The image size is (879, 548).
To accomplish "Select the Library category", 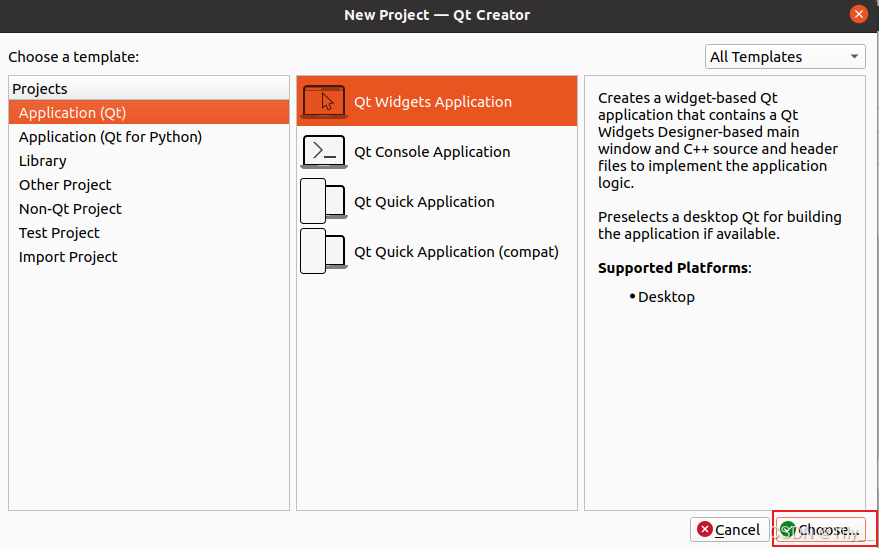I will pos(149,161).
